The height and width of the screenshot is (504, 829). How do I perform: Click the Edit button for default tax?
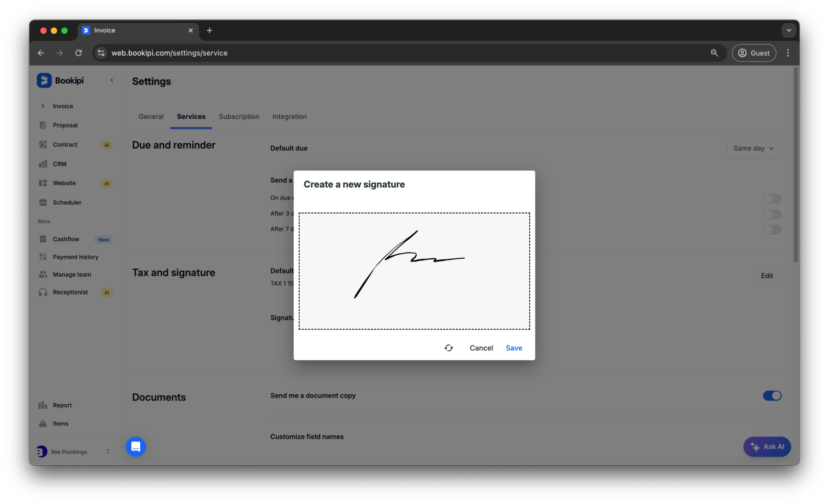[767, 276]
